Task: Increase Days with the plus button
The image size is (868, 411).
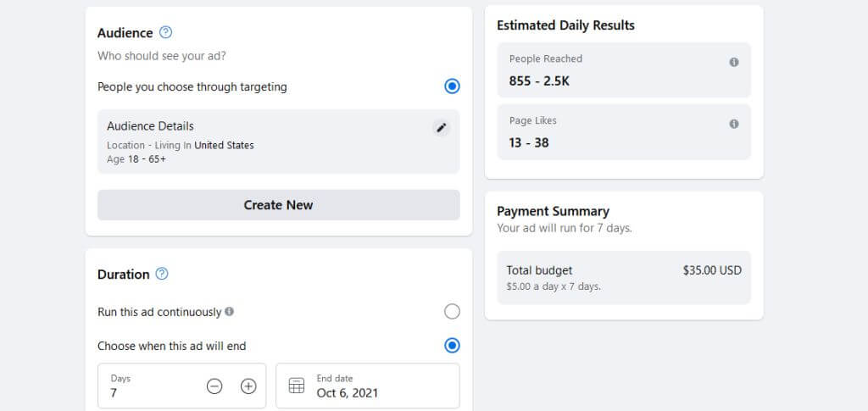Action: pos(248,386)
